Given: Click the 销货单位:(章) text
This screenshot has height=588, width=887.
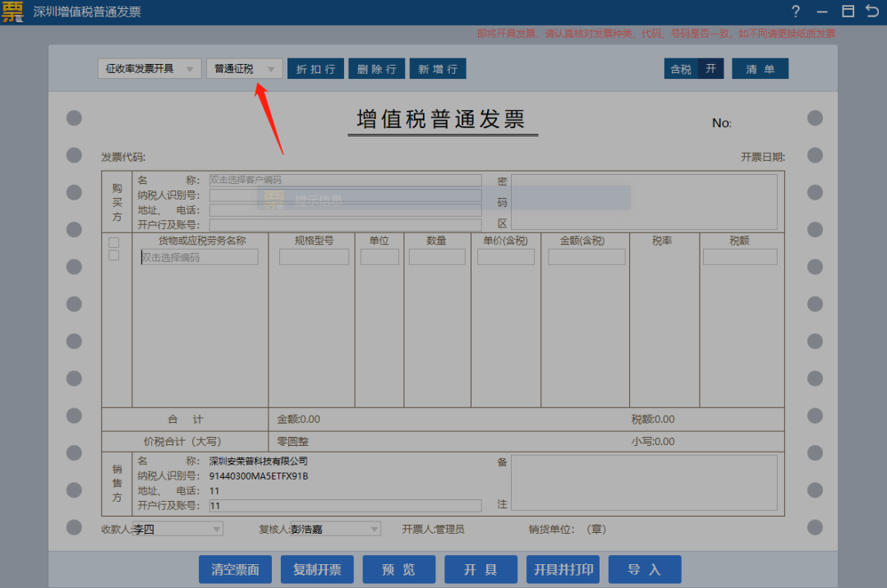Looking at the screenshot, I should 568,529.
